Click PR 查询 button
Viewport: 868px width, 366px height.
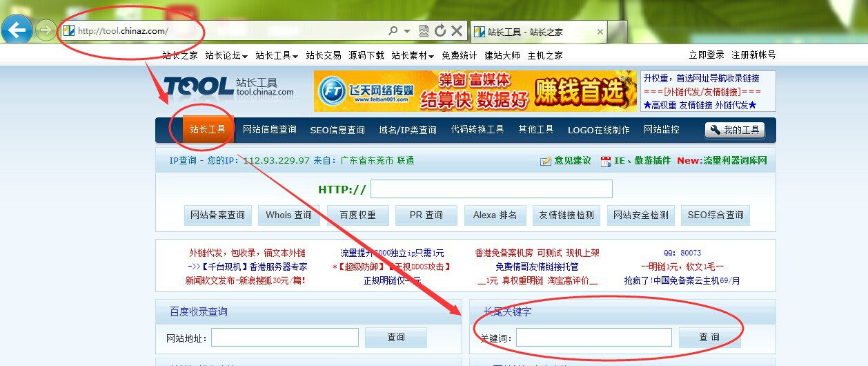pos(426,215)
